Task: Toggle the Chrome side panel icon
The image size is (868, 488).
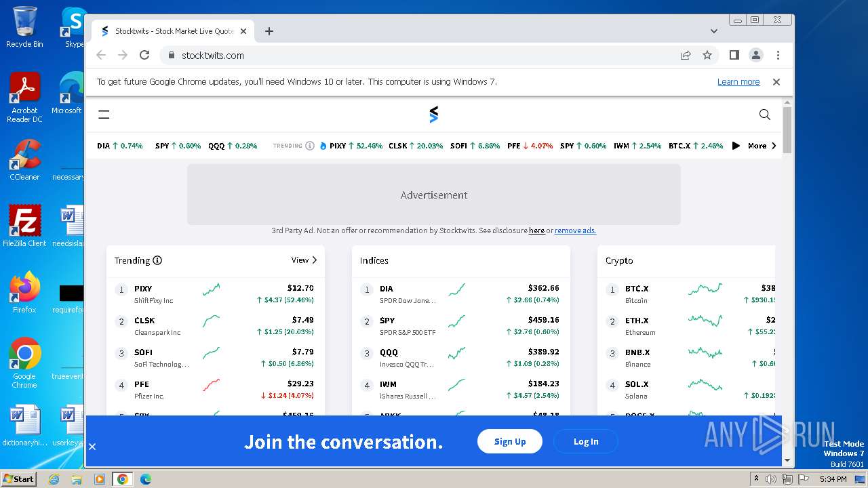Action: [x=734, y=56]
